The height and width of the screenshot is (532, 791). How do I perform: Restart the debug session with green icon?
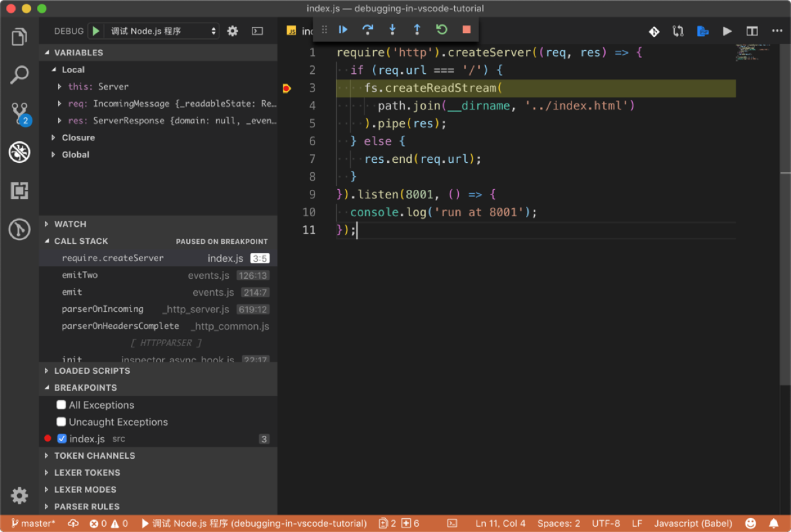(x=442, y=30)
